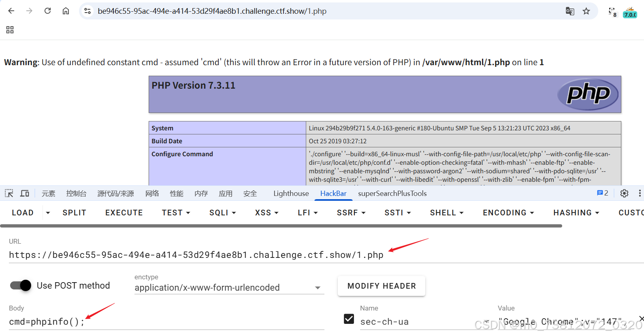644x336 pixels.
Task: Open the enctype combo box
Action: tap(229, 287)
